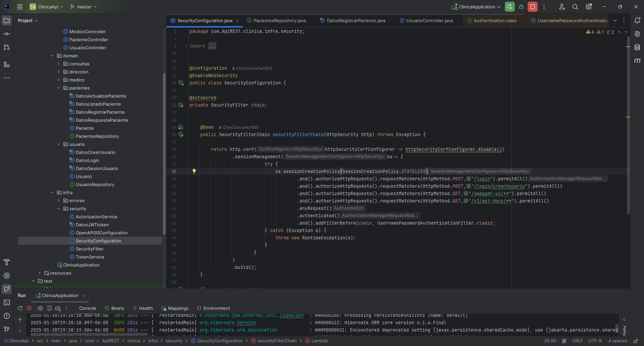Viewport: 644px width, 346px height.
Task: Open Notifications bell panel
Action: (637, 20)
